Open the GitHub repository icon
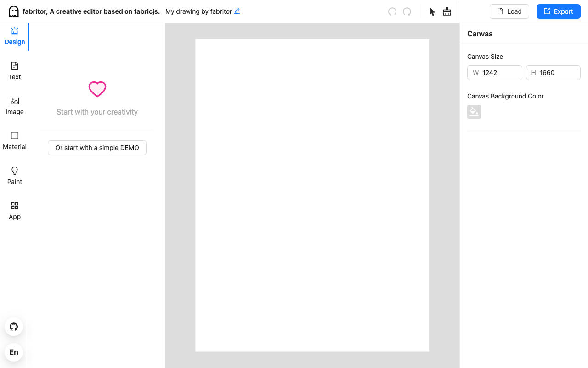This screenshot has width=588, height=368. [x=14, y=327]
